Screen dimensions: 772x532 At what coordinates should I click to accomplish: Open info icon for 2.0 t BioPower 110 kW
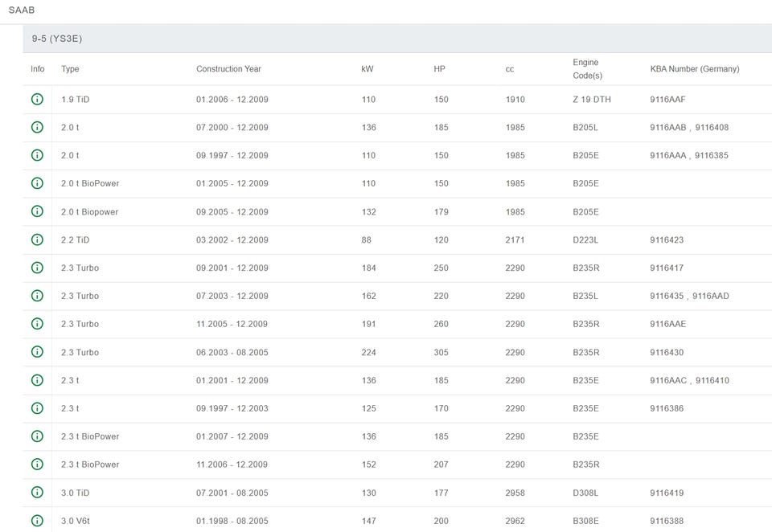pos(37,183)
